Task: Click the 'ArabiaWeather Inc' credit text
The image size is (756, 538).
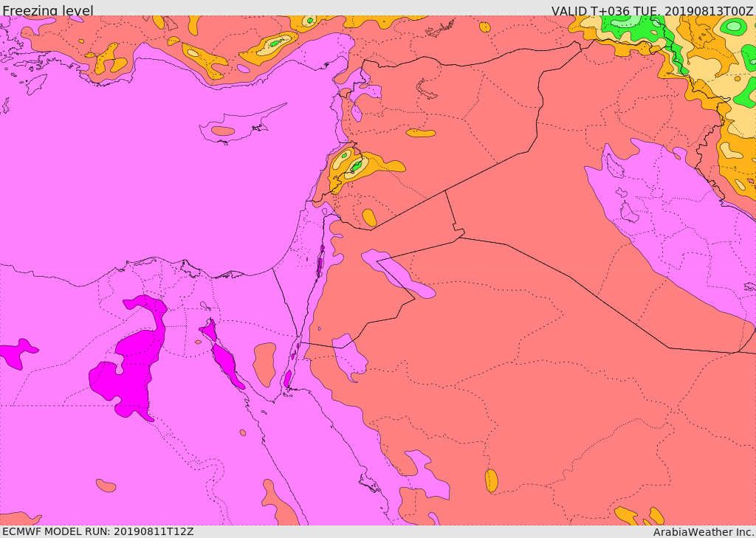Action: (704, 532)
